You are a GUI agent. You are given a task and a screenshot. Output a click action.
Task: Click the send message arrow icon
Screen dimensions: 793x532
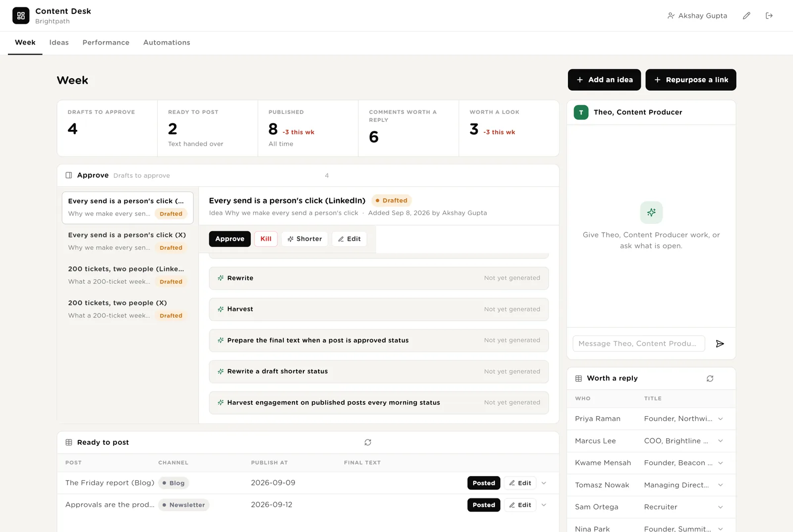click(x=720, y=344)
